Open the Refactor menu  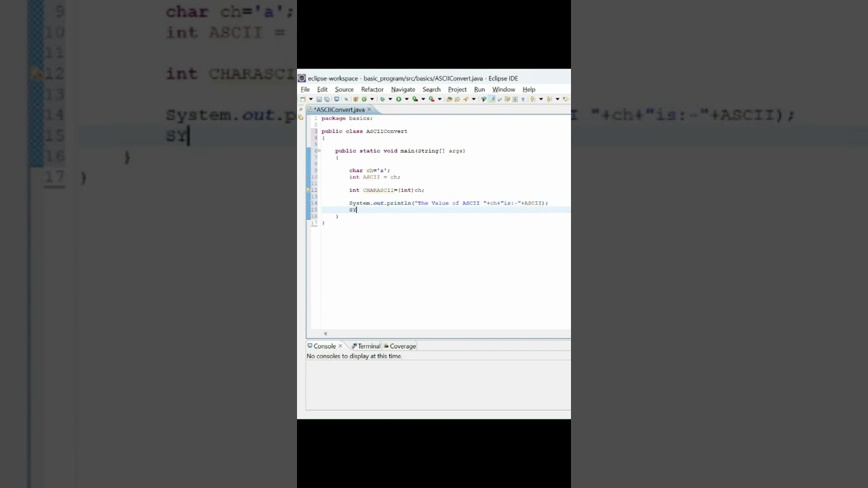[x=372, y=89]
